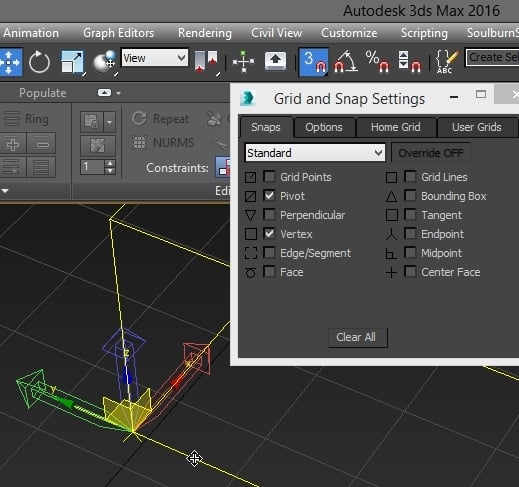Enable Face snap checkbox
The width and height of the screenshot is (519, 487).
(x=269, y=271)
